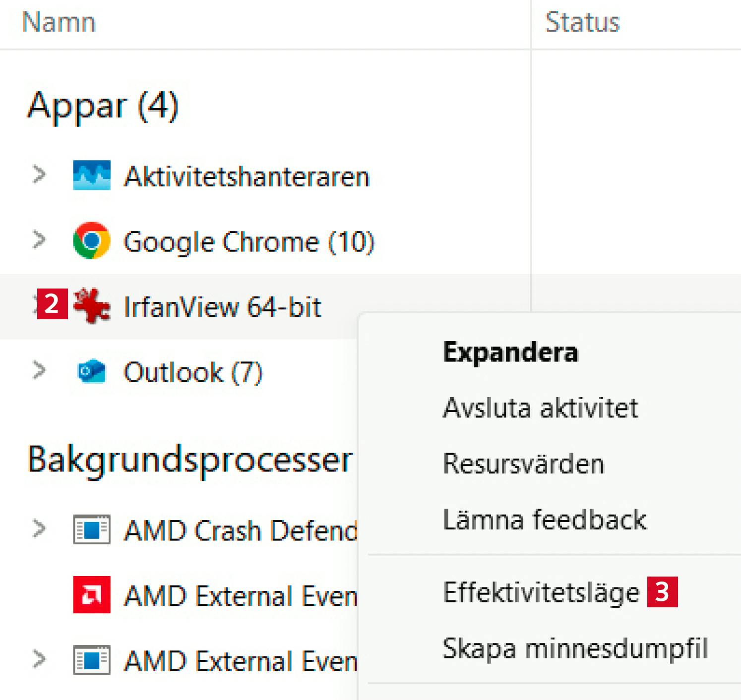Image resolution: width=741 pixels, height=700 pixels.
Task: Expand the Google Chrome process tree
Action: pos(39,240)
